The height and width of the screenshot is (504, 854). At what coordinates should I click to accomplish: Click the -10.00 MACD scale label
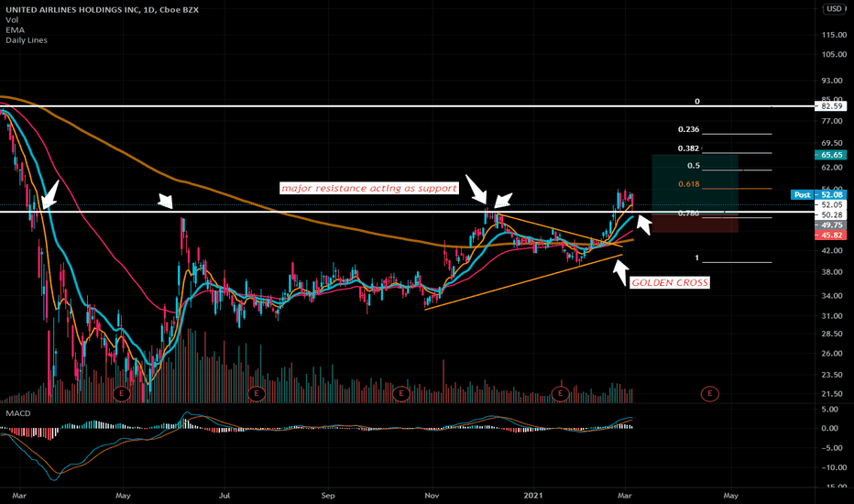click(834, 467)
